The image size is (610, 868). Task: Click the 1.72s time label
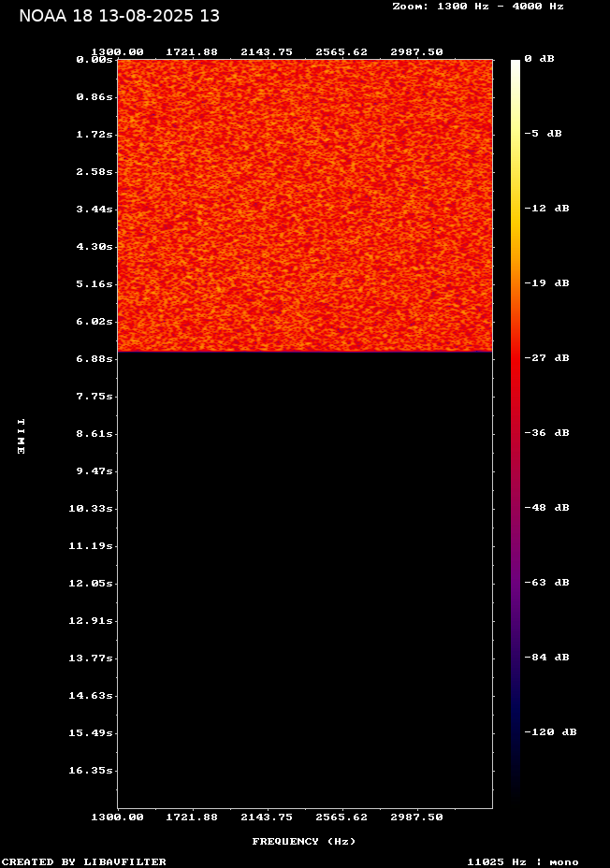[94, 135]
